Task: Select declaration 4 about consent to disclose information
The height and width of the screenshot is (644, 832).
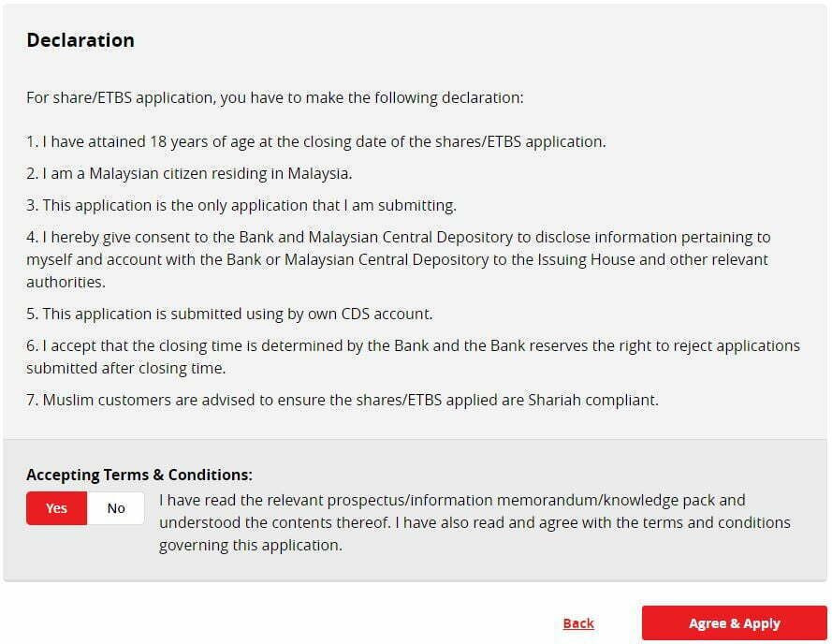Action: point(399,259)
